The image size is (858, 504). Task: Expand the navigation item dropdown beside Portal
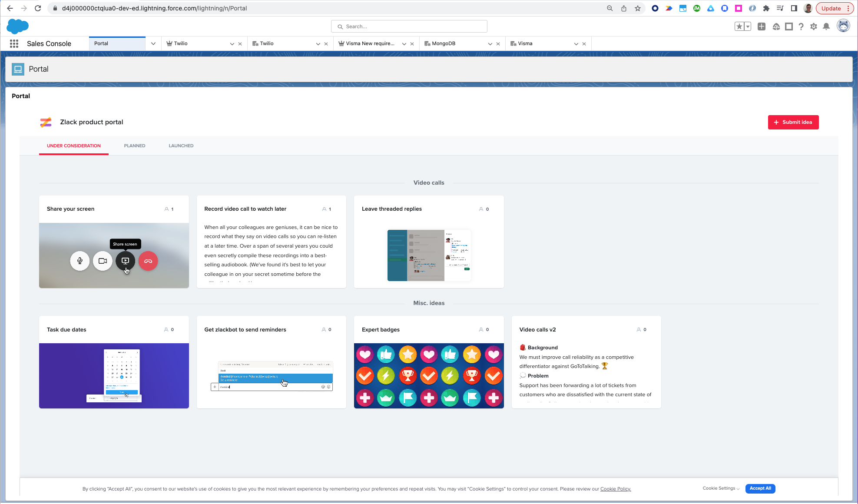click(153, 43)
